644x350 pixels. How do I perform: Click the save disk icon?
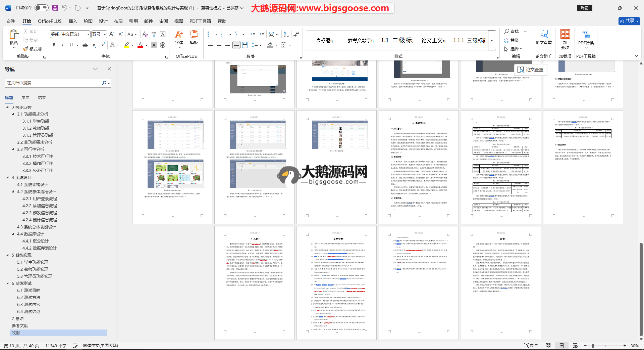tap(55, 8)
